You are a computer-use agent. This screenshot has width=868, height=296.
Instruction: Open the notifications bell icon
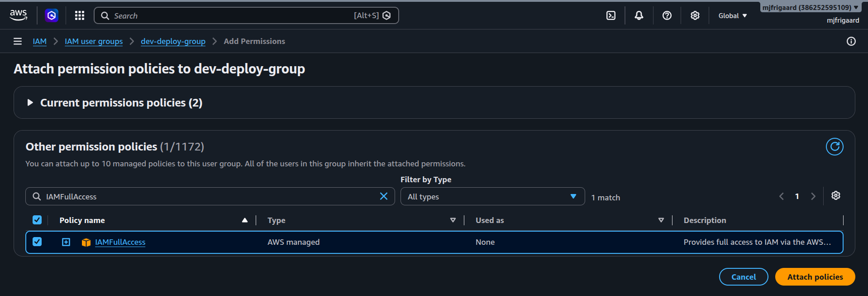(x=639, y=15)
